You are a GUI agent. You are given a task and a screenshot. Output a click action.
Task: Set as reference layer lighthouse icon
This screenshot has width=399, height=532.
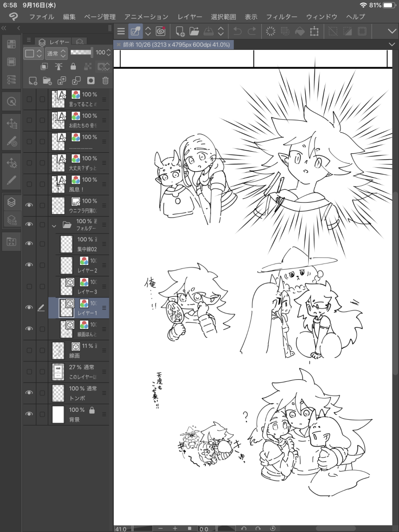[x=59, y=66]
